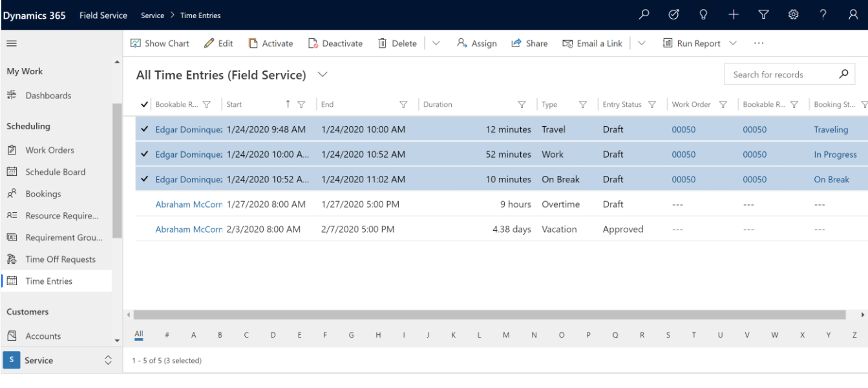Uncheck the first Edgar Dominquez entry
Screen dimensions: 868x388
point(144,129)
